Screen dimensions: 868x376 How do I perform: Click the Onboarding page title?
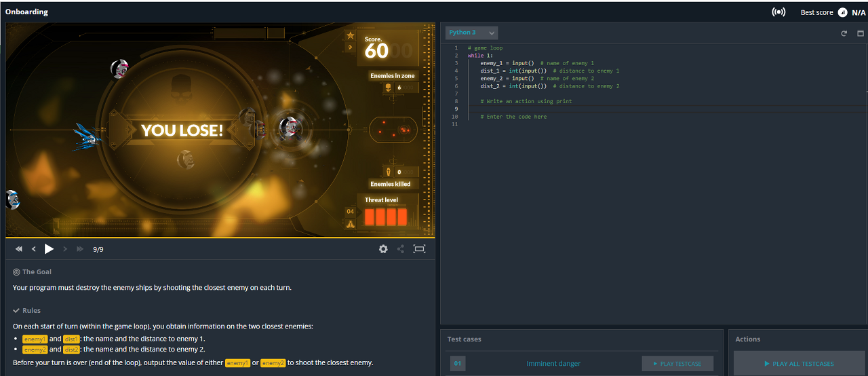tap(26, 12)
